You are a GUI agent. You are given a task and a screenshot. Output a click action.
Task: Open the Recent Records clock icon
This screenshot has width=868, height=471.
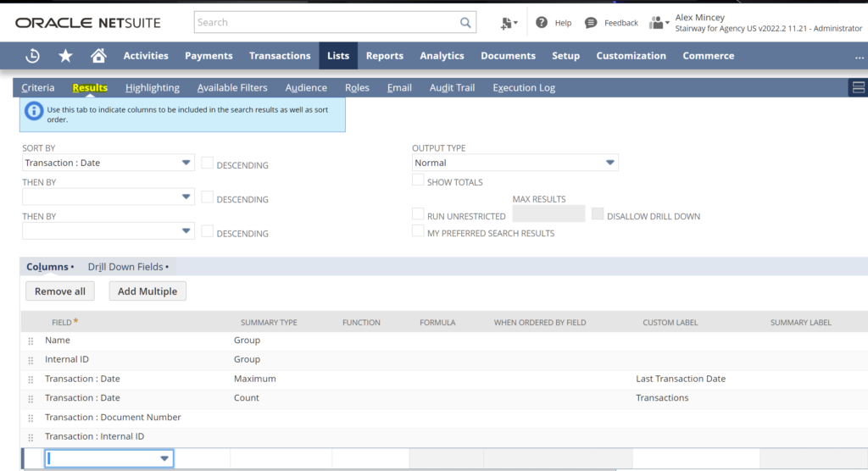pyautogui.click(x=33, y=55)
